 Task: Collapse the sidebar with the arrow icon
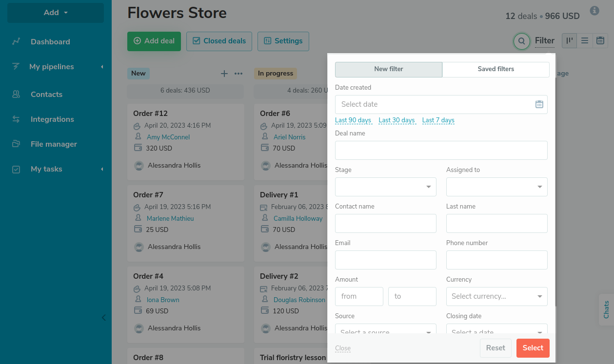tap(103, 318)
